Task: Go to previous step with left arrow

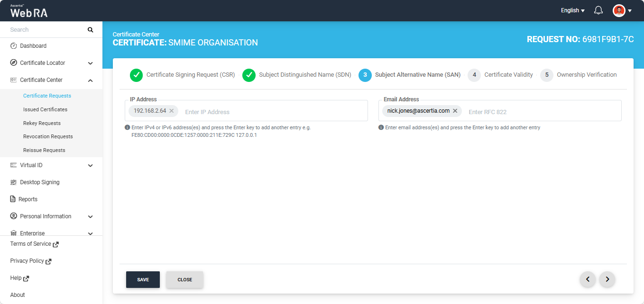Action: pyautogui.click(x=588, y=279)
